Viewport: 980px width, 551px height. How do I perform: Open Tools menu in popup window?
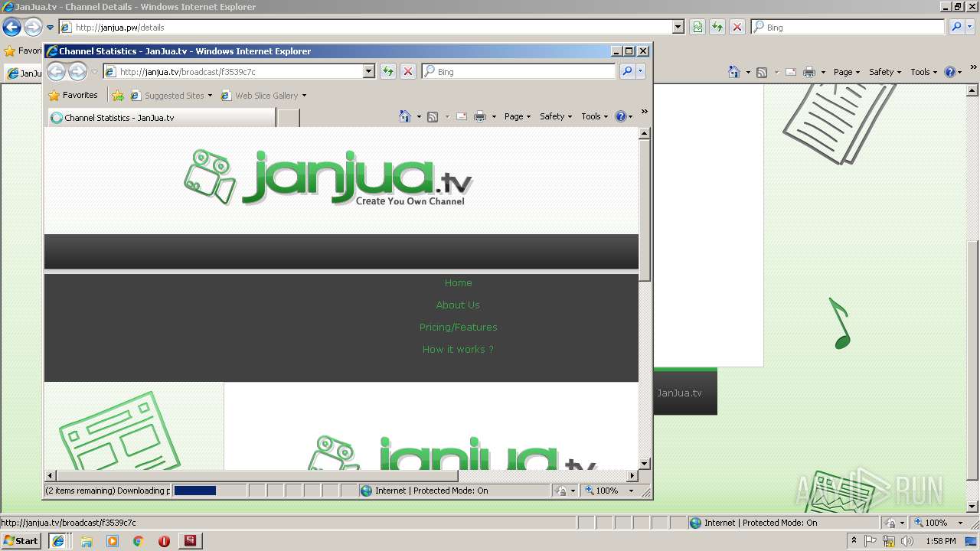(594, 116)
